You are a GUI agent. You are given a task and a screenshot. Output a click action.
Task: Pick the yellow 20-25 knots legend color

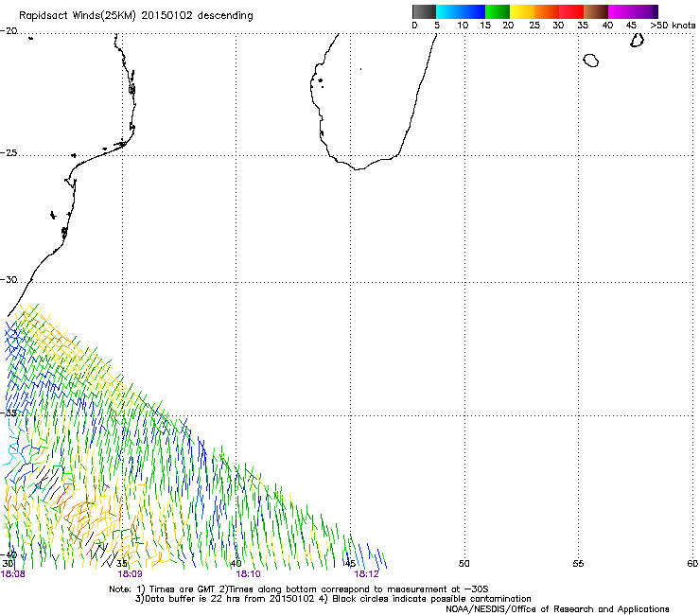pos(522,11)
